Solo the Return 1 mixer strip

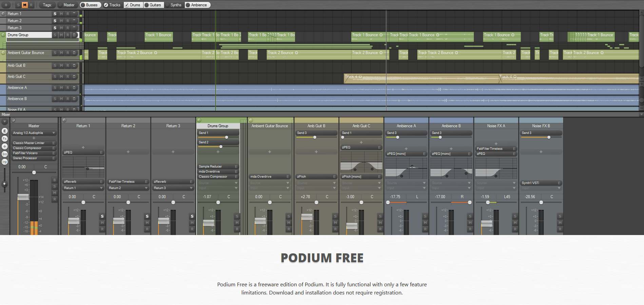pyautogui.click(x=102, y=216)
